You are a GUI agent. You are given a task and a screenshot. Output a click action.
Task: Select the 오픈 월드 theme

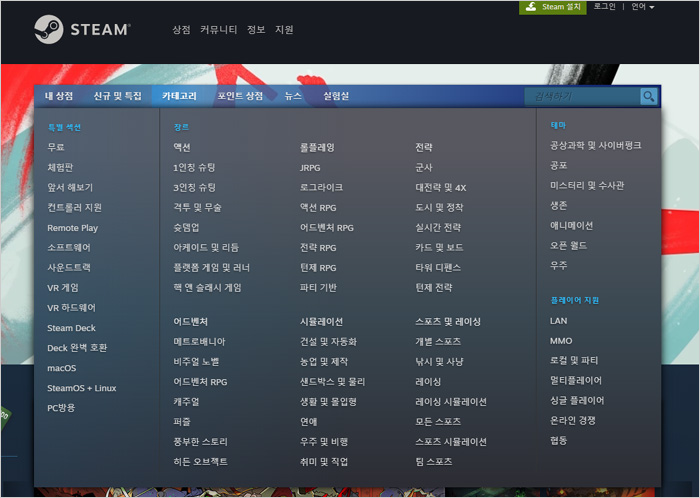[568, 245]
